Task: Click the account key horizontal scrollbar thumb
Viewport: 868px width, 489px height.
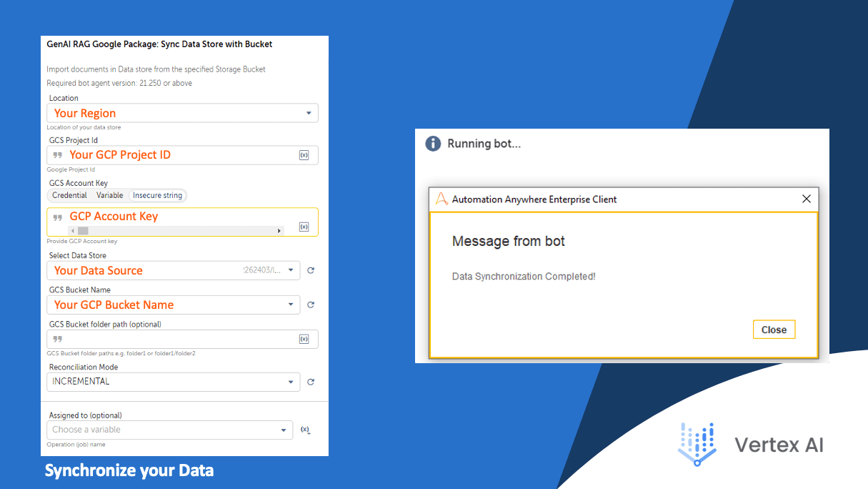Action: 83,231
